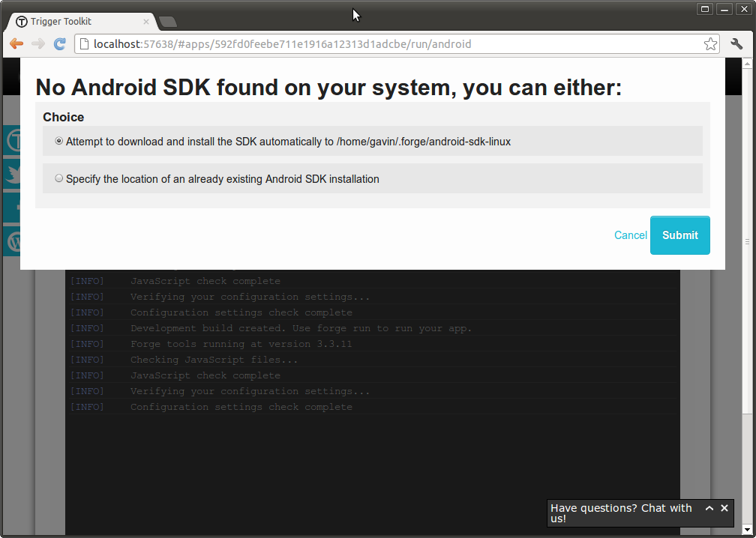Select specify existing Android SDK location option

[58, 178]
